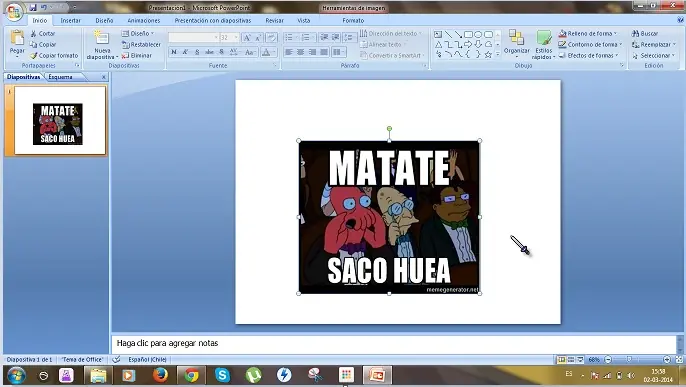This screenshot has width=686, height=387.
Task: Start slideshow from the status bar icon
Action: (x=581, y=359)
